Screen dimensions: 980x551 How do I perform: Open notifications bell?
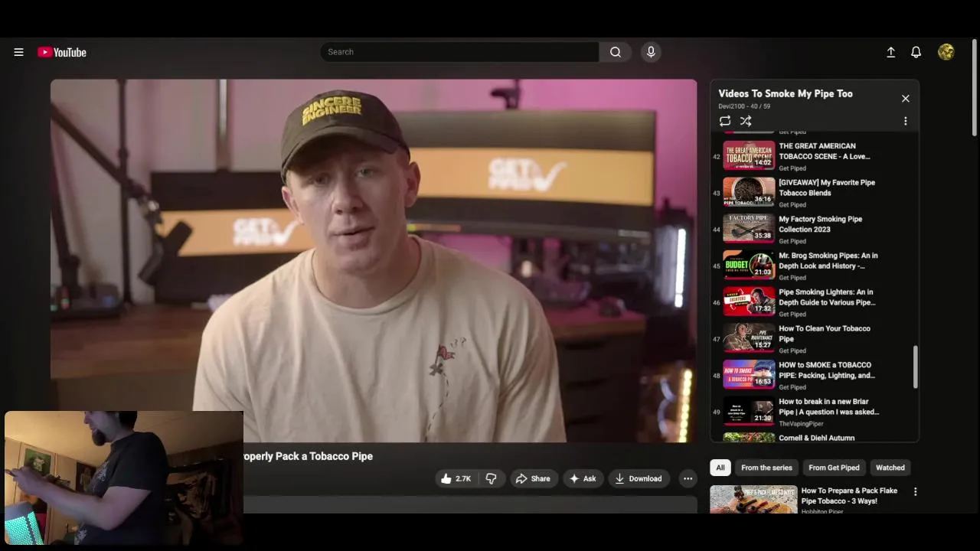916,52
